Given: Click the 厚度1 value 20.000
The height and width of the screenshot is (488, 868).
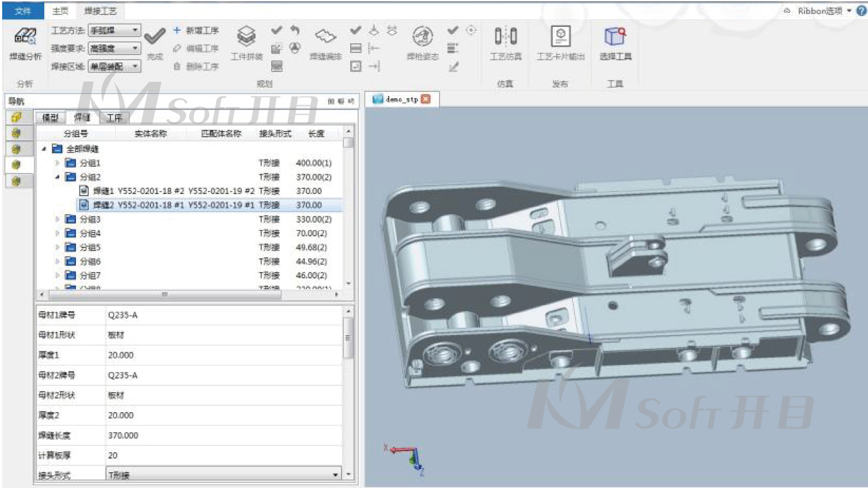Looking at the screenshot, I should pyautogui.click(x=121, y=355).
